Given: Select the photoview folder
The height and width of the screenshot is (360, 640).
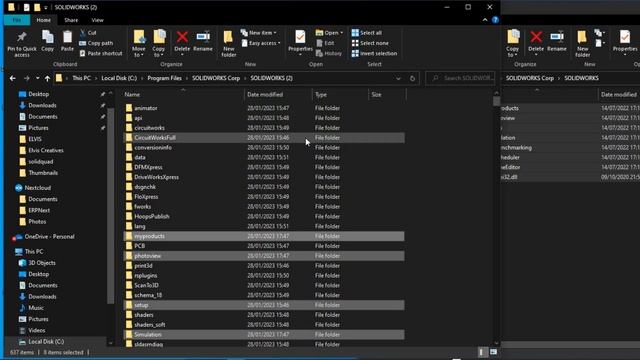Looking at the screenshot, I should tap(264, 256).
